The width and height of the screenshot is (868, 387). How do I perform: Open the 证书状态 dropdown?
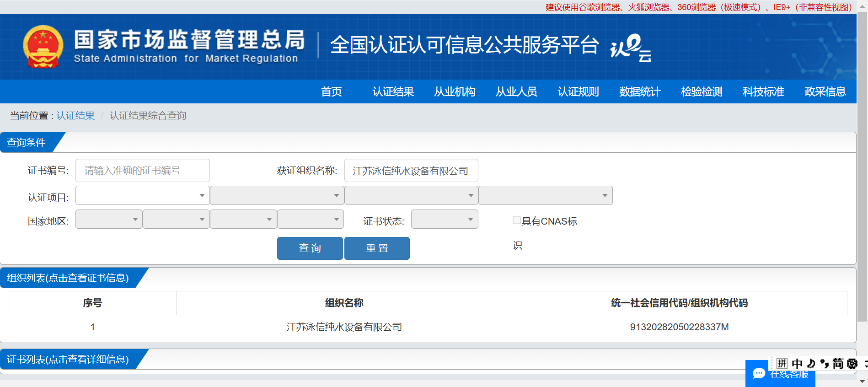click(445, 219)
